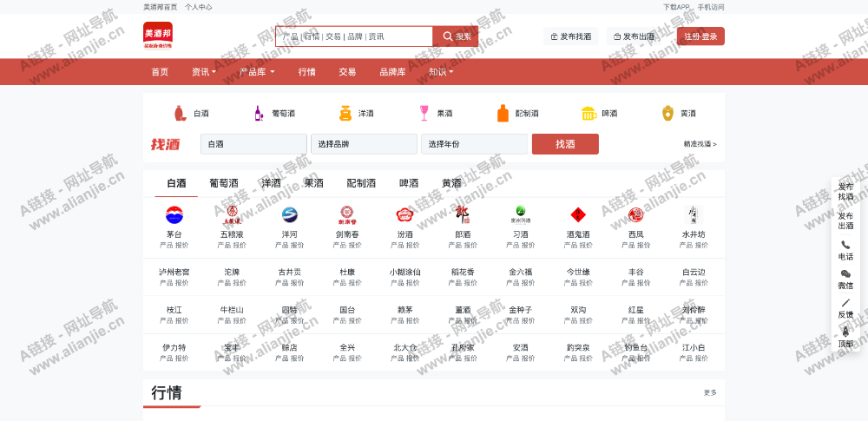Screen dimensions: 868x421
Task: Switch to the 果酒 tab
Action: tap(314, 183)
